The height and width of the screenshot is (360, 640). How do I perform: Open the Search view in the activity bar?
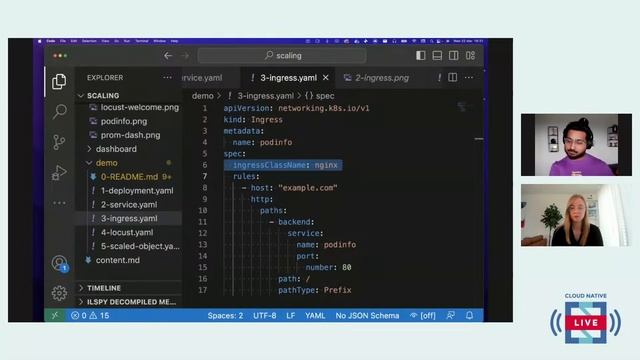(x=60, y=111)
